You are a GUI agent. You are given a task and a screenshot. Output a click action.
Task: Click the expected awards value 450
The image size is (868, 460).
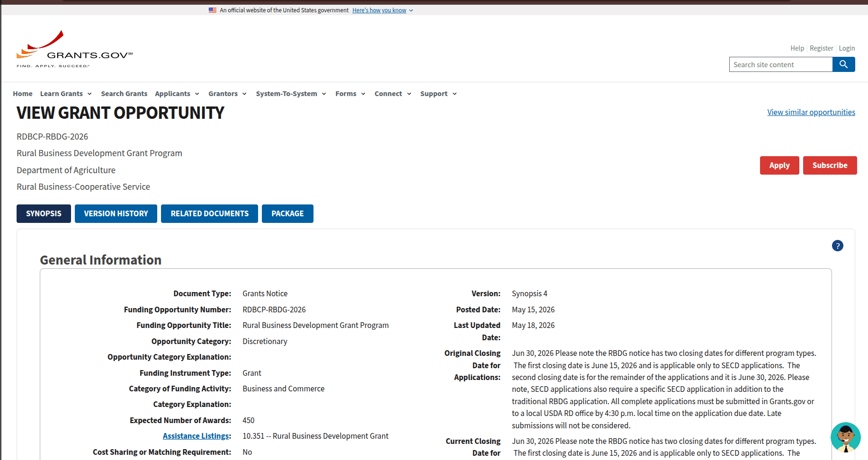point(248,420)
